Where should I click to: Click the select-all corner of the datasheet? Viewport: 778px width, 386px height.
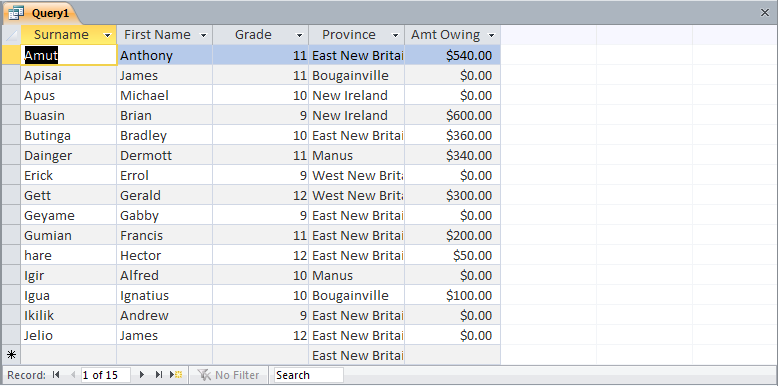pyautogui.click(x=11, y=35)
